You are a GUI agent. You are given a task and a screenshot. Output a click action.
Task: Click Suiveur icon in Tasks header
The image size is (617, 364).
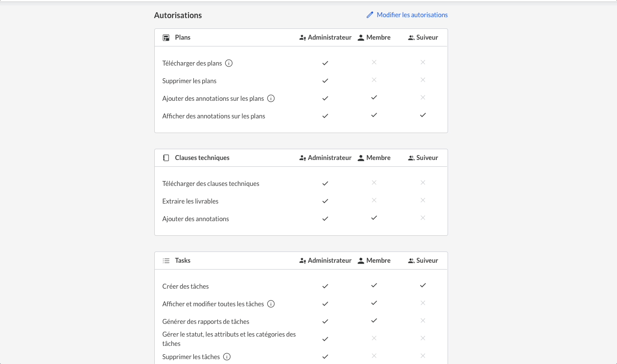pyautogui.click(x=411, y=261)
